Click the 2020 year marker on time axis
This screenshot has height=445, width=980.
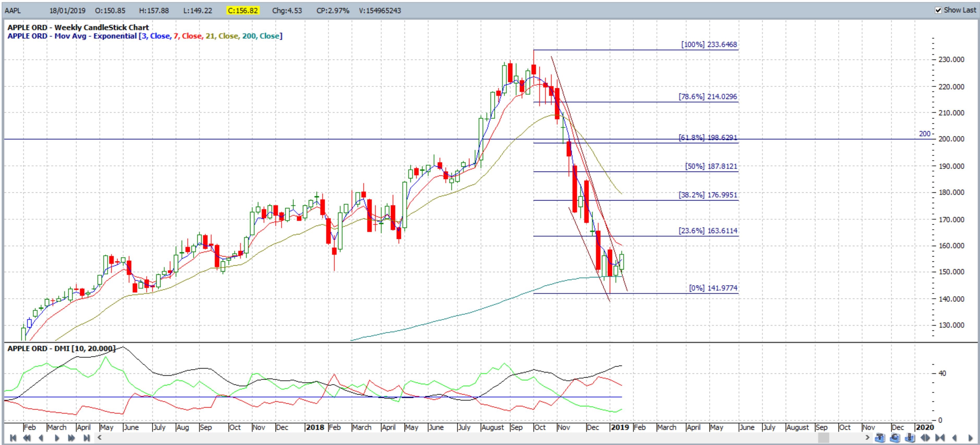tap(924, 428)
